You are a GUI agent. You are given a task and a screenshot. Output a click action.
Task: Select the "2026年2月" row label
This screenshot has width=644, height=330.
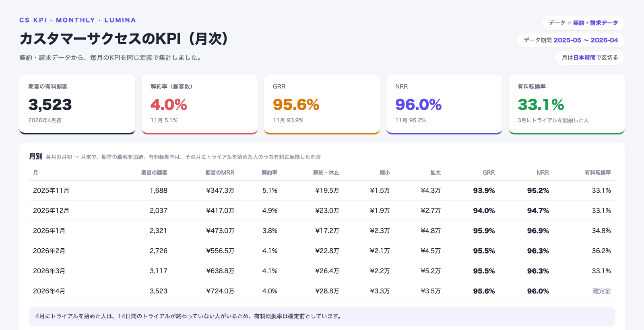click(49, 251)
